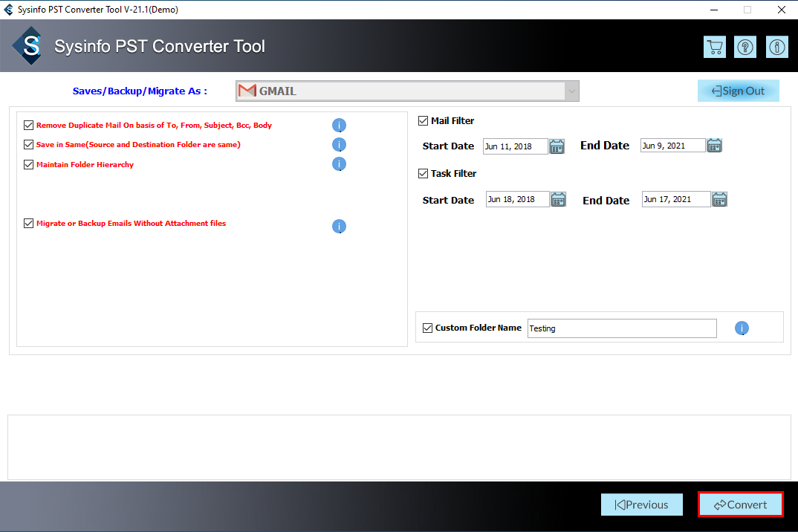Minimize the Sysinfo PST Converter window
The width and height of the screenshot is (798, 532).
coord(714,10)
